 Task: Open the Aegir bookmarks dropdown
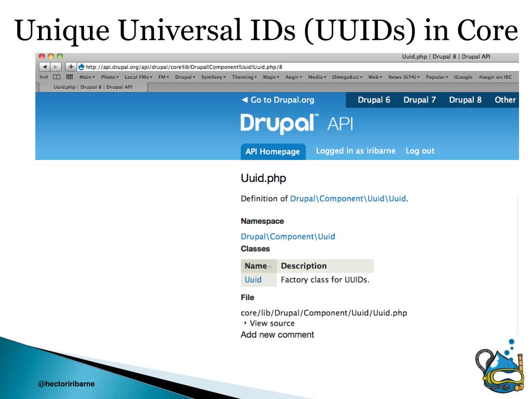(x=294, y=77)
